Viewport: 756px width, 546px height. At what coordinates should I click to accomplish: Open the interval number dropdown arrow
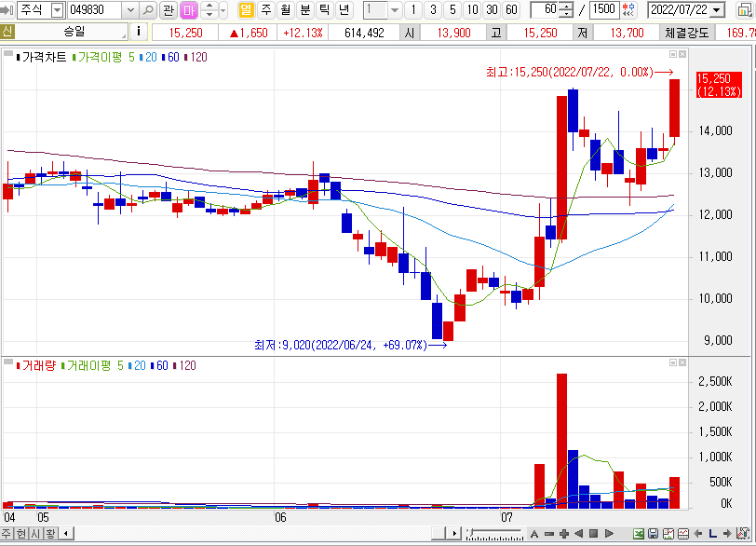(395, 9)
